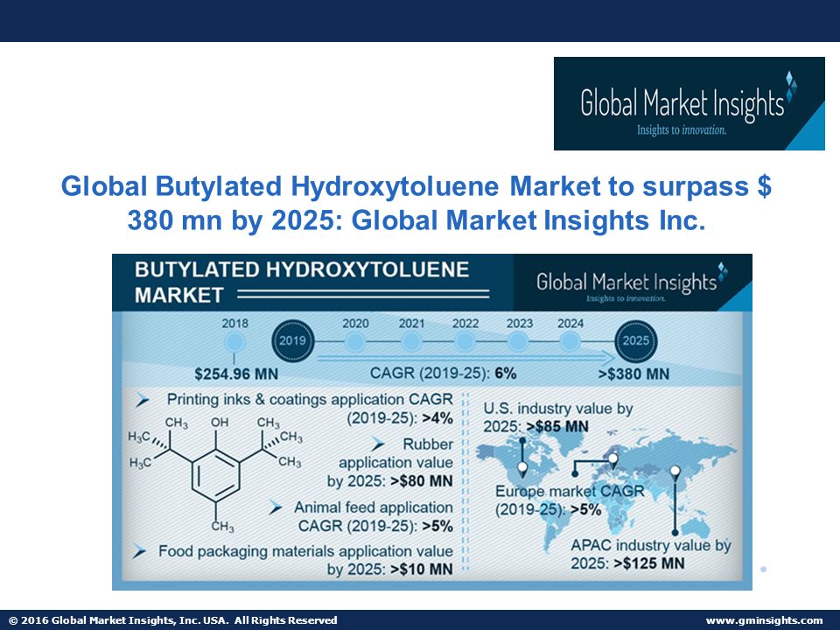Click the Rubber application value >$80 MN text
840x630 pixels.
(x=390, y=463)
